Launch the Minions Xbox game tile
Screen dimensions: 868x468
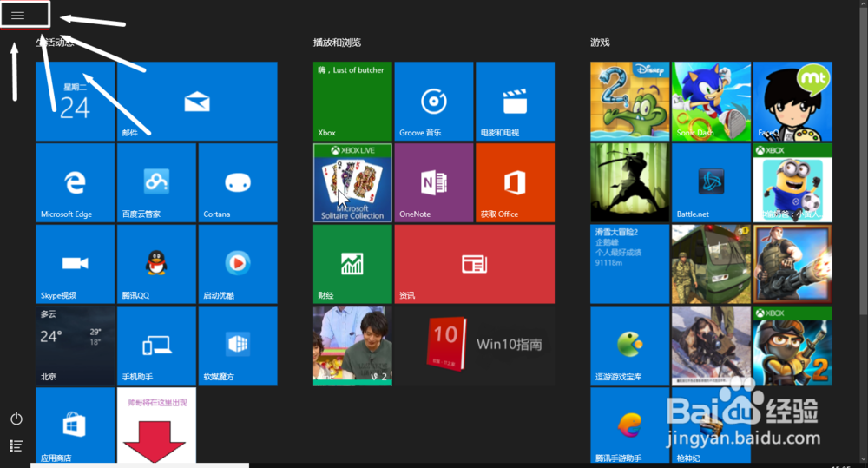tap(792, 182)
